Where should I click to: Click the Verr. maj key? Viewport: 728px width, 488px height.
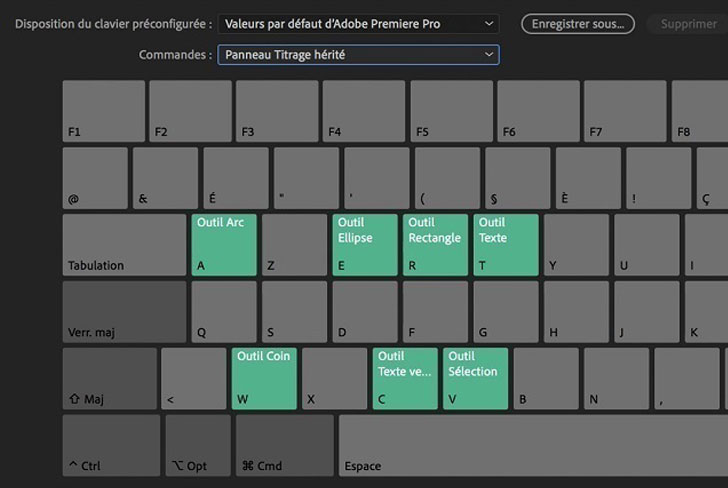click(x=124, y=312)
